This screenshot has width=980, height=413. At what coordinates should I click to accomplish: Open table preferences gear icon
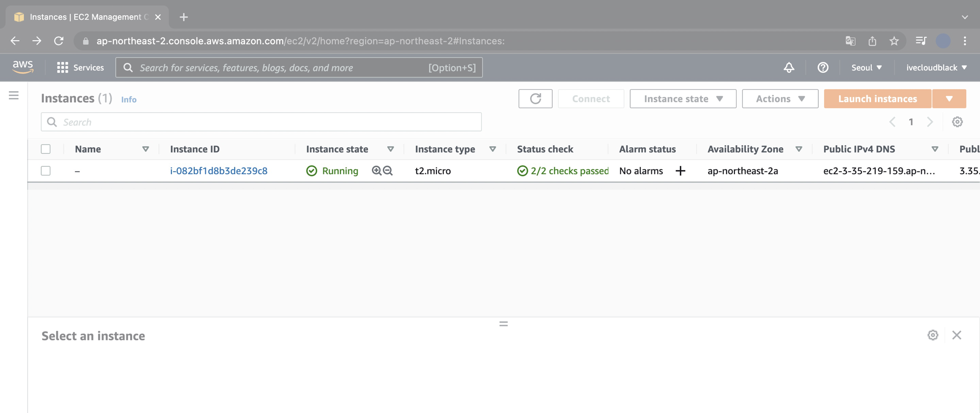(957, 122)
